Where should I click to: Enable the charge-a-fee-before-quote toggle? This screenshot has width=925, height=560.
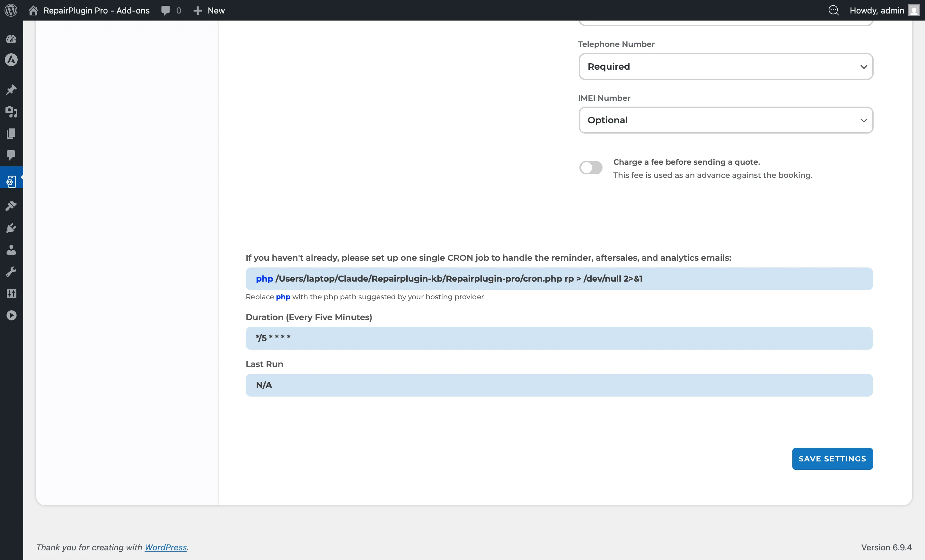click(x=591, y=167)
